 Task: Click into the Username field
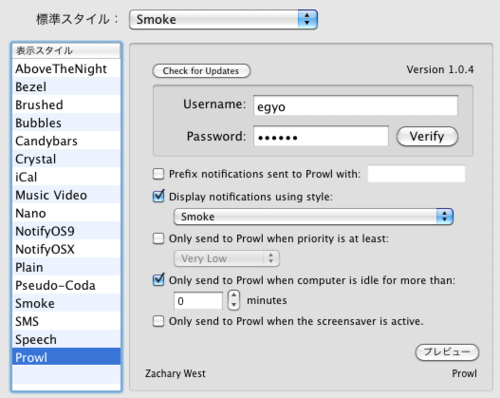(355, 106)
